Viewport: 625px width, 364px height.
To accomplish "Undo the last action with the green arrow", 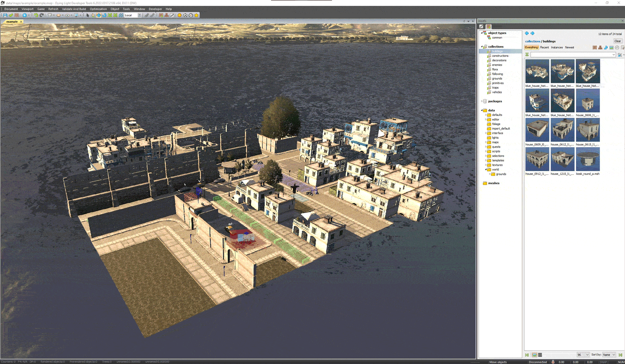I will (36, 15).
